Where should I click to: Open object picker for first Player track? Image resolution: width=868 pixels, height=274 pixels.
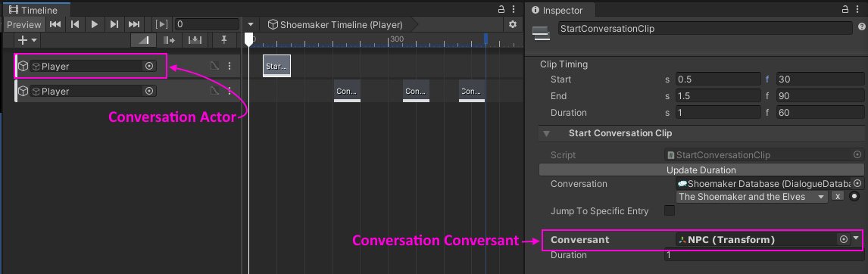(149, 66)
